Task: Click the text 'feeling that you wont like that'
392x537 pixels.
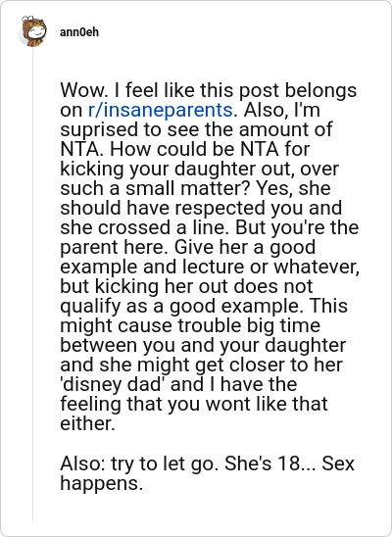Action: click(194, 404)
